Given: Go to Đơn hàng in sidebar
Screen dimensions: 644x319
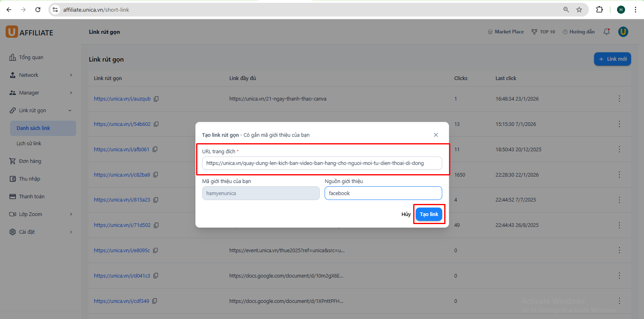Looking at the screenshot, I should [30, 161].
